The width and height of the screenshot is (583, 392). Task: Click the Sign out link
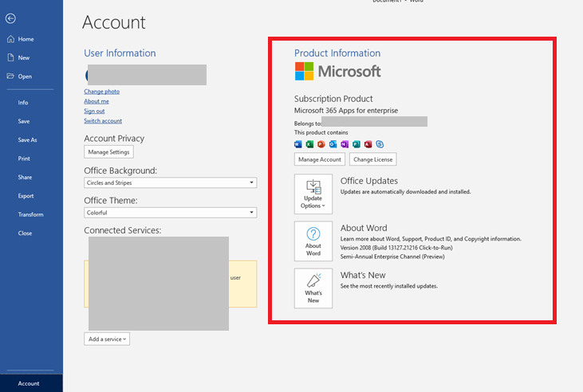(94, 111)
